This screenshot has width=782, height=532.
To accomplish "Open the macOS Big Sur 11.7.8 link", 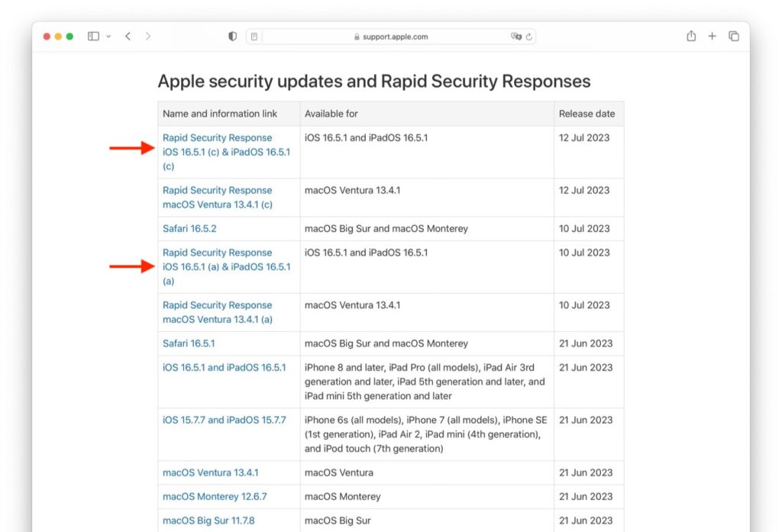I will 208,521.
